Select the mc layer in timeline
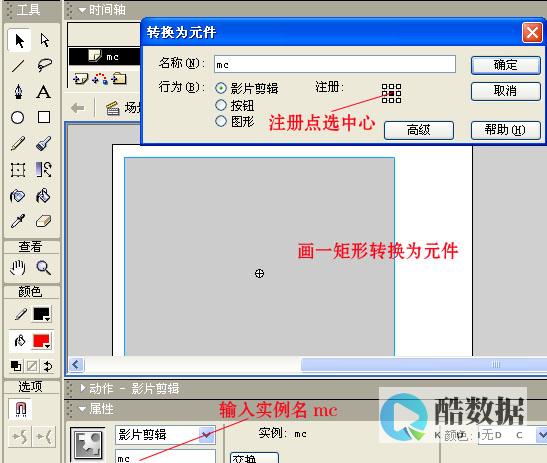Image resolution: width=547 pixels, height=463 pixels. 105,57
